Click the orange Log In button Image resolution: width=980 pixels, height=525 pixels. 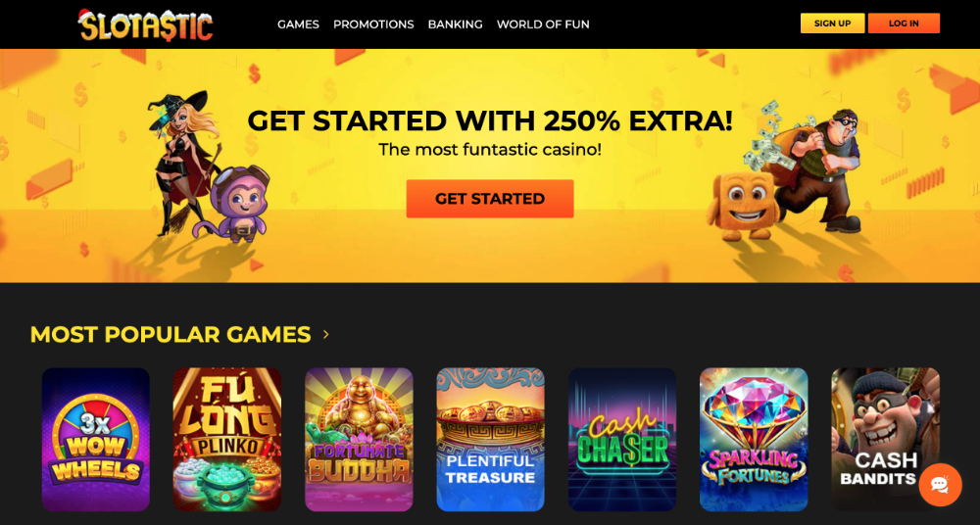pyautogui.click(x=904, y=24)
